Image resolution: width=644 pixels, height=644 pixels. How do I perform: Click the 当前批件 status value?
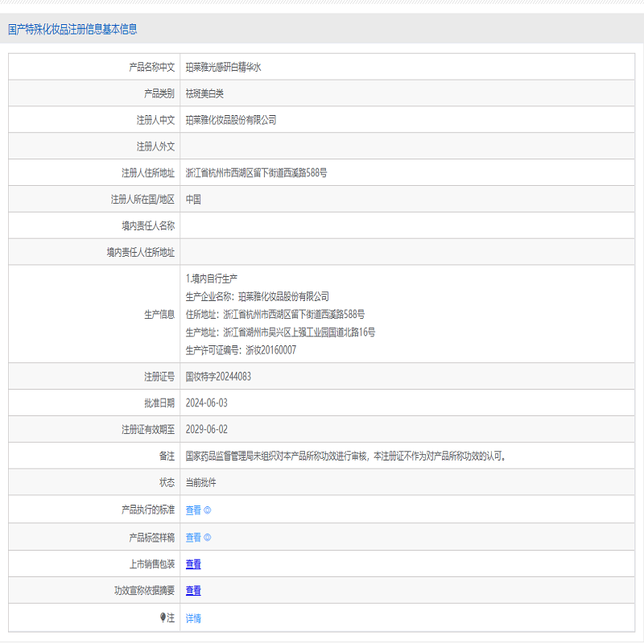coord(200,482)
